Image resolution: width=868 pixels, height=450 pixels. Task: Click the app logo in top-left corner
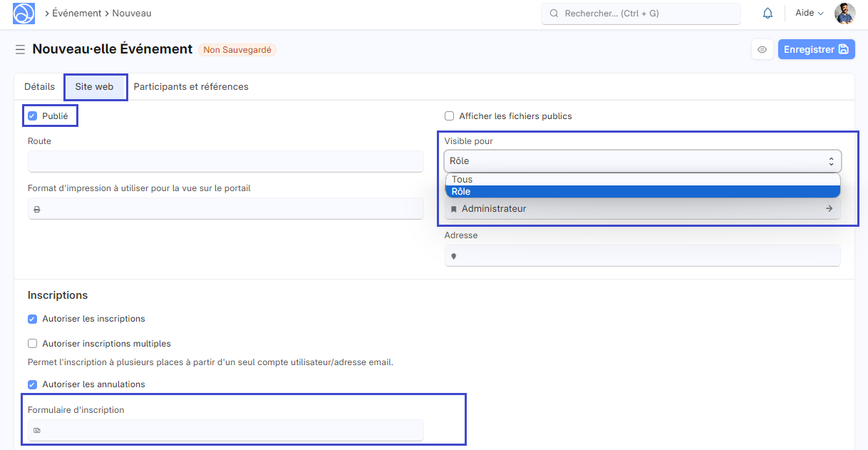click(24, 14)
